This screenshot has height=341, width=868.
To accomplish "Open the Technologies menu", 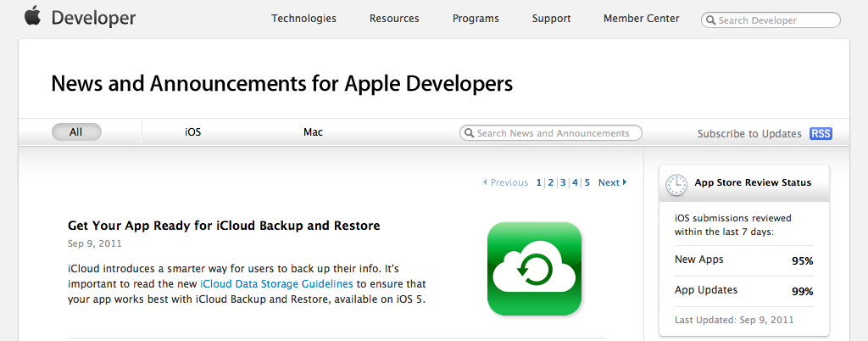I will pyautogui.click(x=303, y=19).
